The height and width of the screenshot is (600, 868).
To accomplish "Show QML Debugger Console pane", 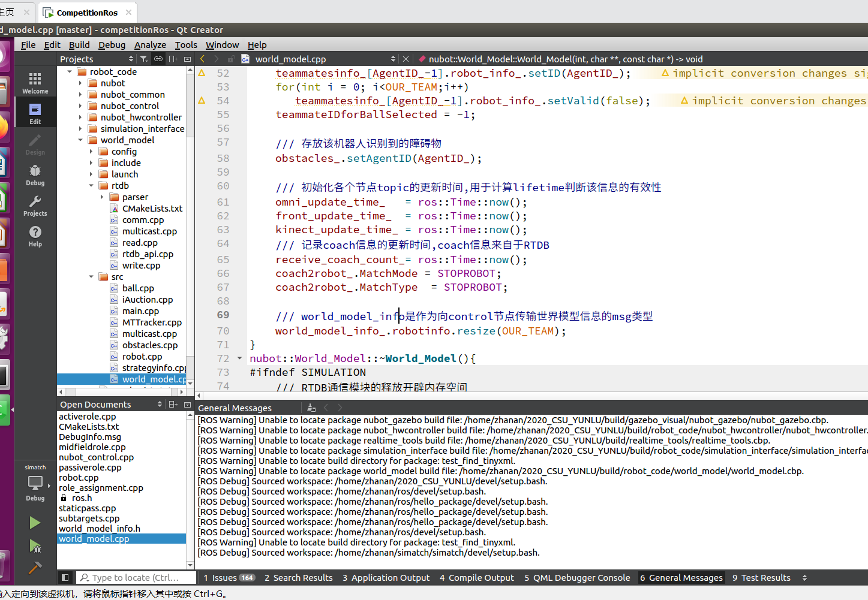I will coord(577,578).
